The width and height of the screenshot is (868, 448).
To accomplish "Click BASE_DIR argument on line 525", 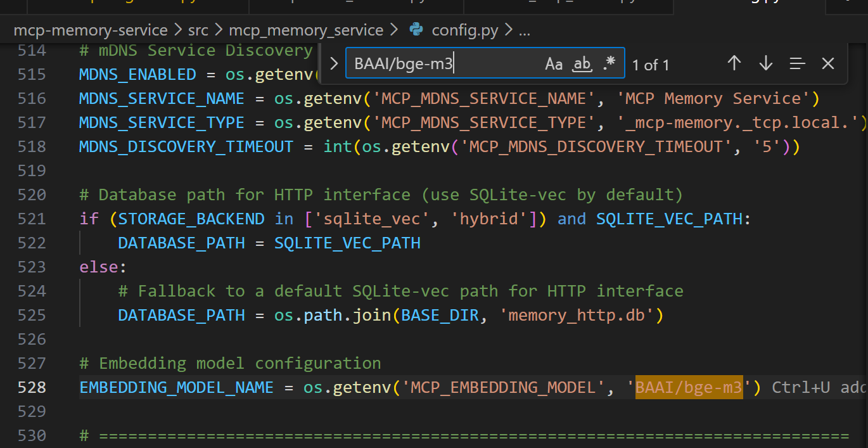I will tap(440, 315).
